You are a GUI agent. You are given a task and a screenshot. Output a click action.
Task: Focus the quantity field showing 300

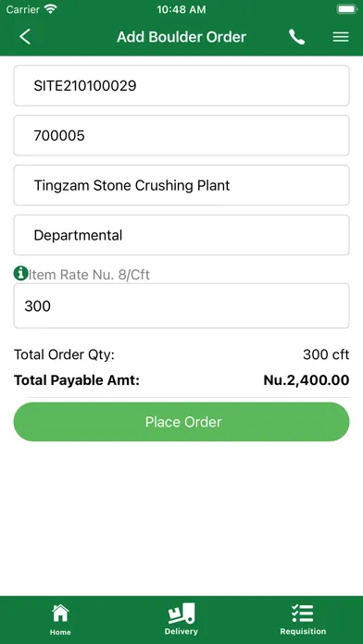coord(181,306)
